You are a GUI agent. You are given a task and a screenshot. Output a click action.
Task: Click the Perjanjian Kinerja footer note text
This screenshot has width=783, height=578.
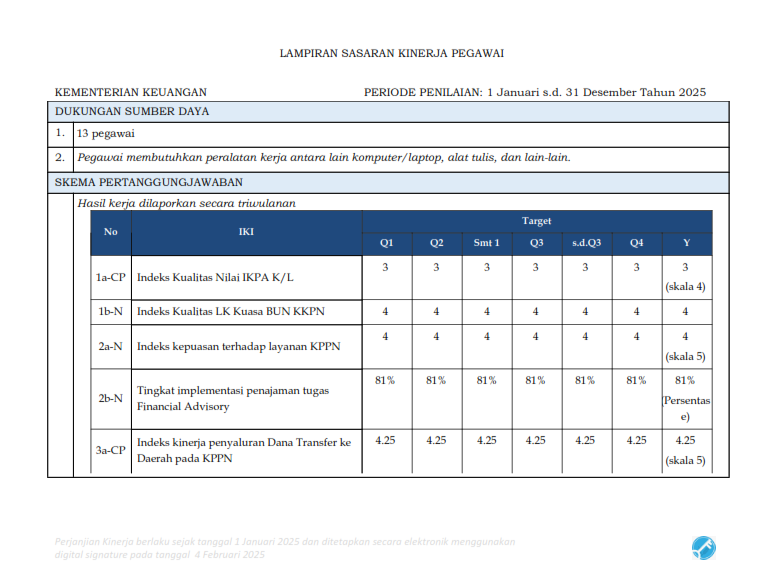(285, 547)
